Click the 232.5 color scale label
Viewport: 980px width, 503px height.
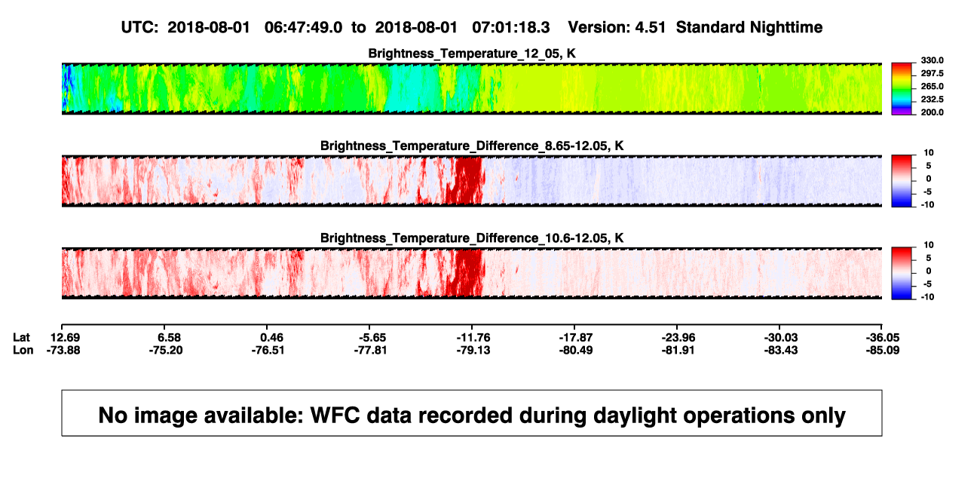(x=933, y=99)
